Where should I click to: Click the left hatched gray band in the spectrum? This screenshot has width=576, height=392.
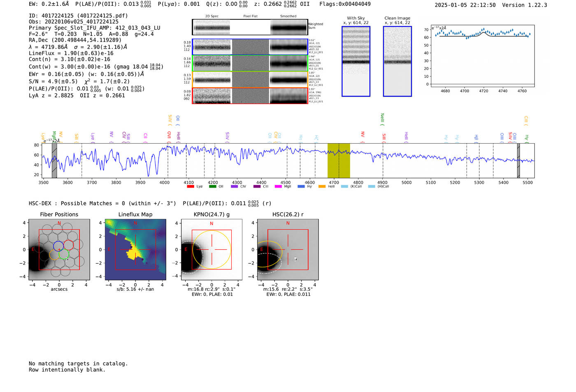tap(54, 161)
